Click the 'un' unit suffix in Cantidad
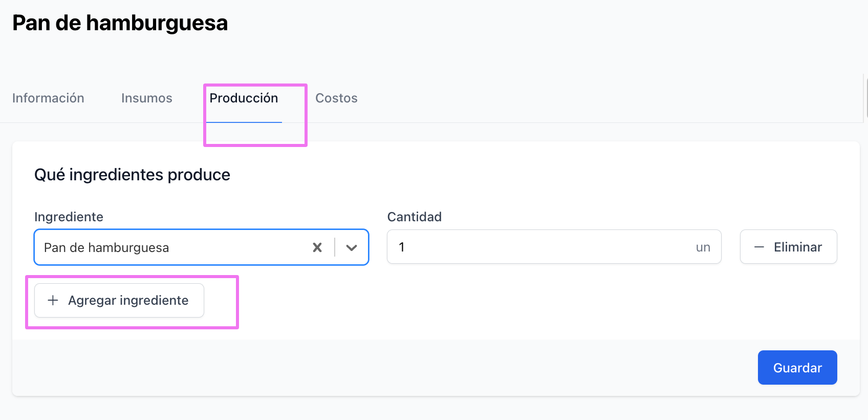Screen dimensions: 868x420 703,247
